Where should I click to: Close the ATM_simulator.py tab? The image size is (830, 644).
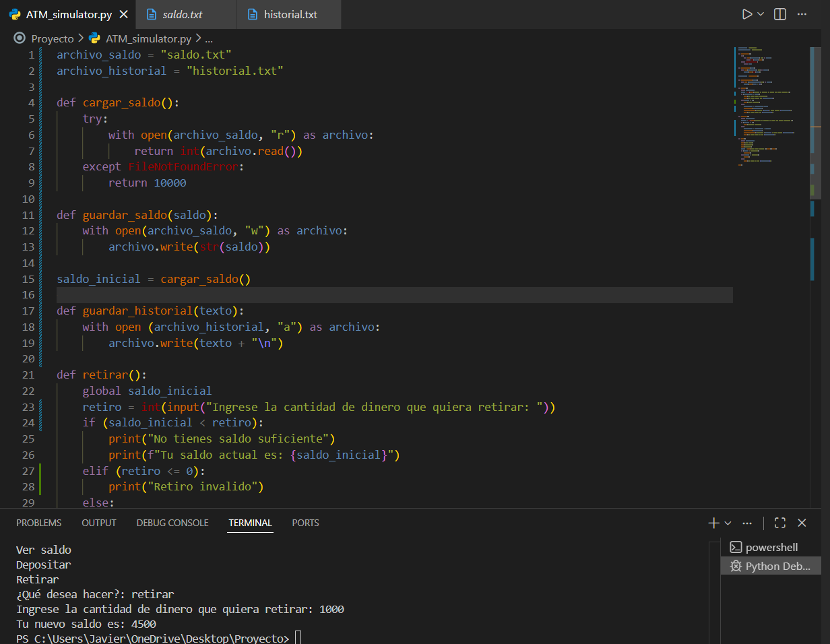click(123, 14)
